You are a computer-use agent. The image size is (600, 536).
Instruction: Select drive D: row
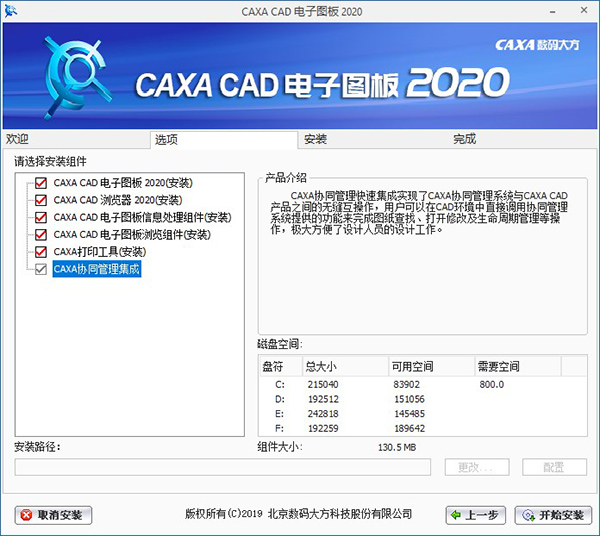(423, 399)
